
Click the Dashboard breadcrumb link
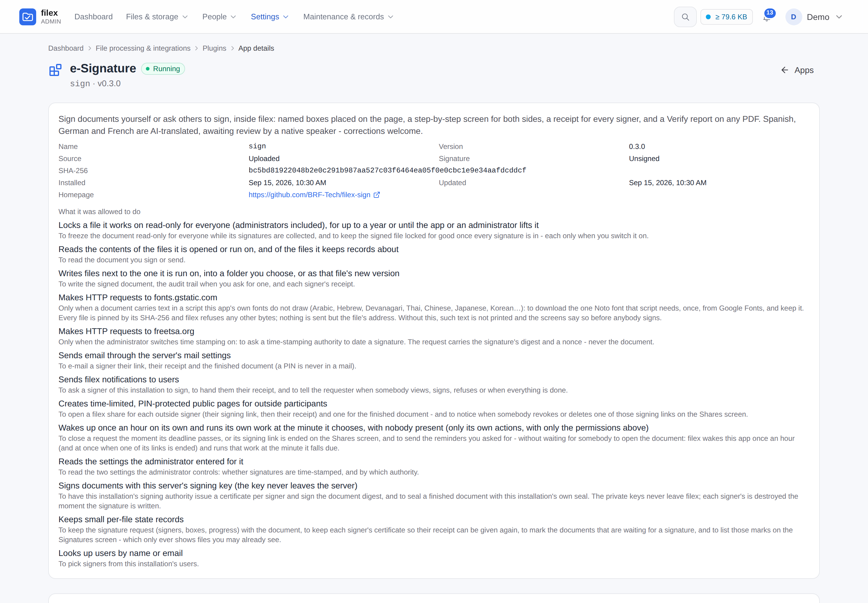coord(66,48)
